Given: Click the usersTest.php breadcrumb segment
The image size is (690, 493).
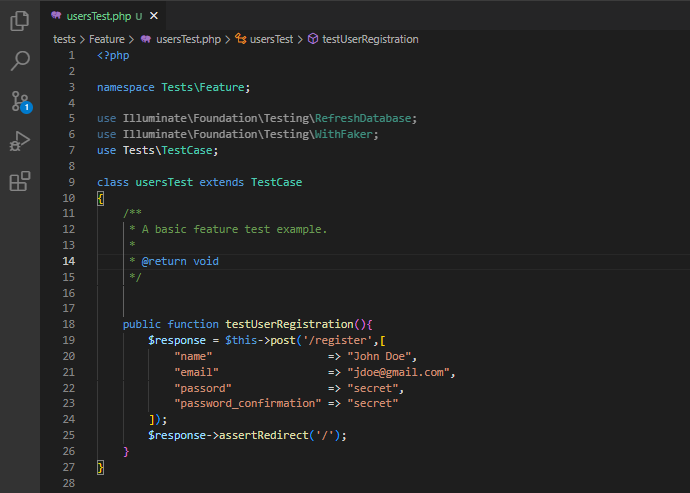Looking at the screenshot, I should click(x=188, y=39).
